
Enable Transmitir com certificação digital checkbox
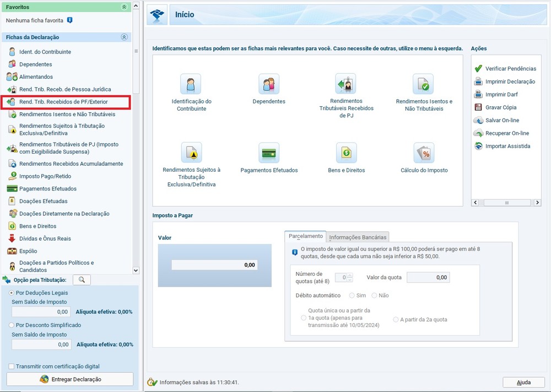[11, 366]
